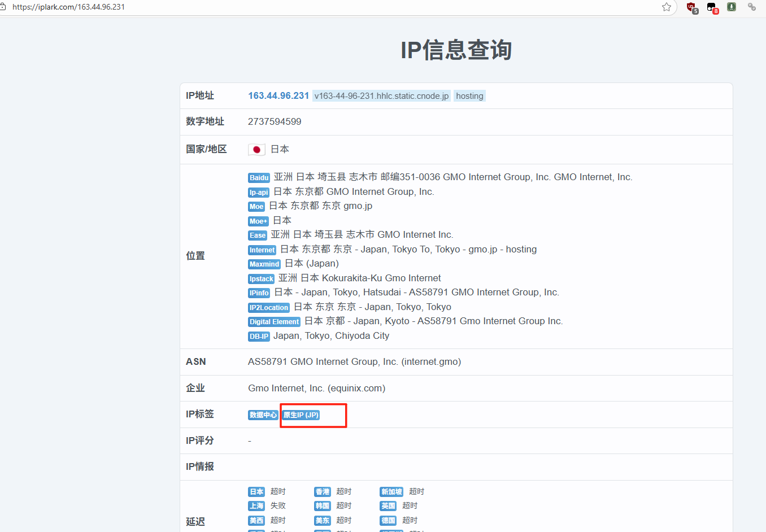Screen dimensions: 766x532
Task: Click the 数据中心 IP tag
Action: tap(263, 415)
